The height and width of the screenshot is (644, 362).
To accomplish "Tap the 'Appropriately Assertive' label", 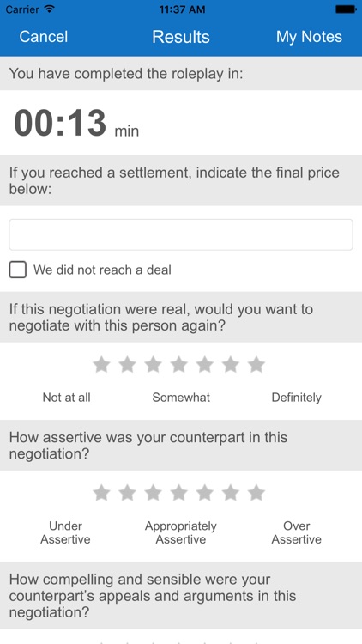I will tap(181, 532).
